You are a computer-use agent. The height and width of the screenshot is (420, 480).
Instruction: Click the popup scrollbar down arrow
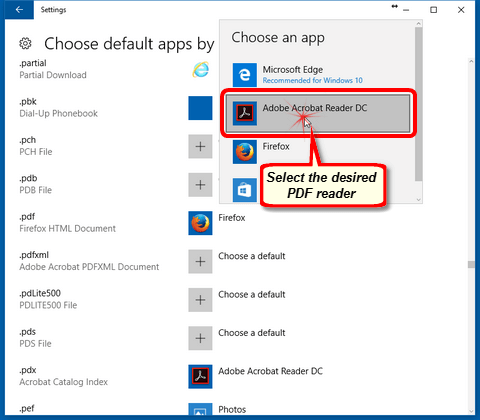(x=419, y=199)
